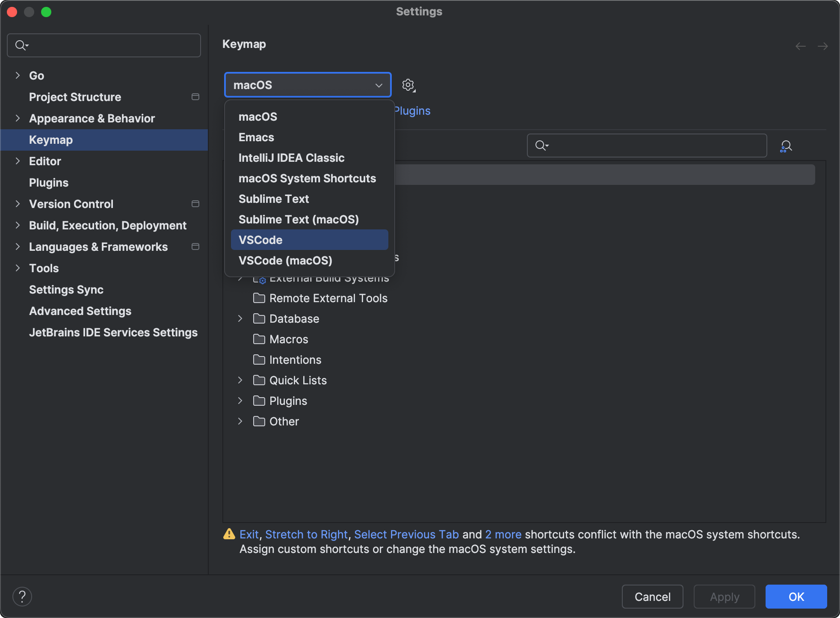840x618 pixels.
Task: Choose IntelliJ IDEA Classic keymap option
Action: click(291, 157)
